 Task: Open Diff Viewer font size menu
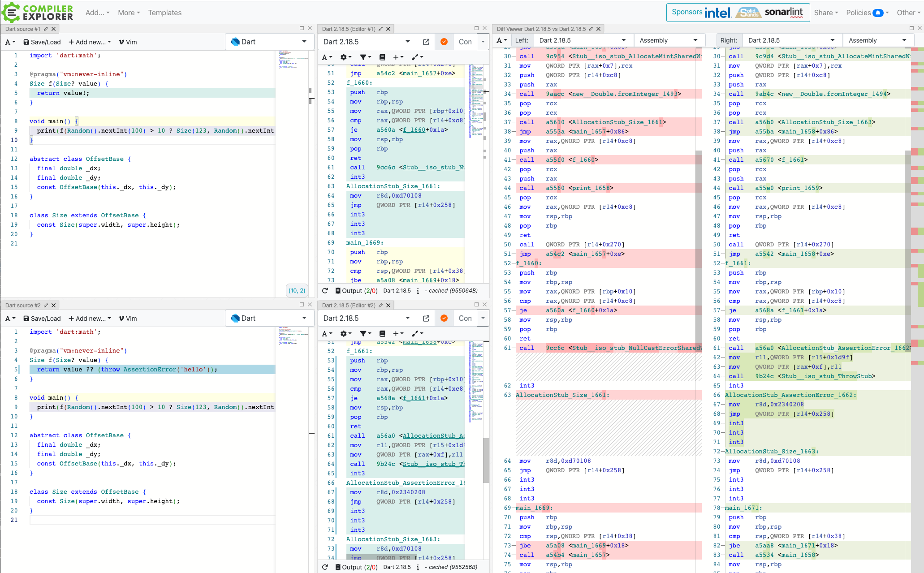point(501,40)
